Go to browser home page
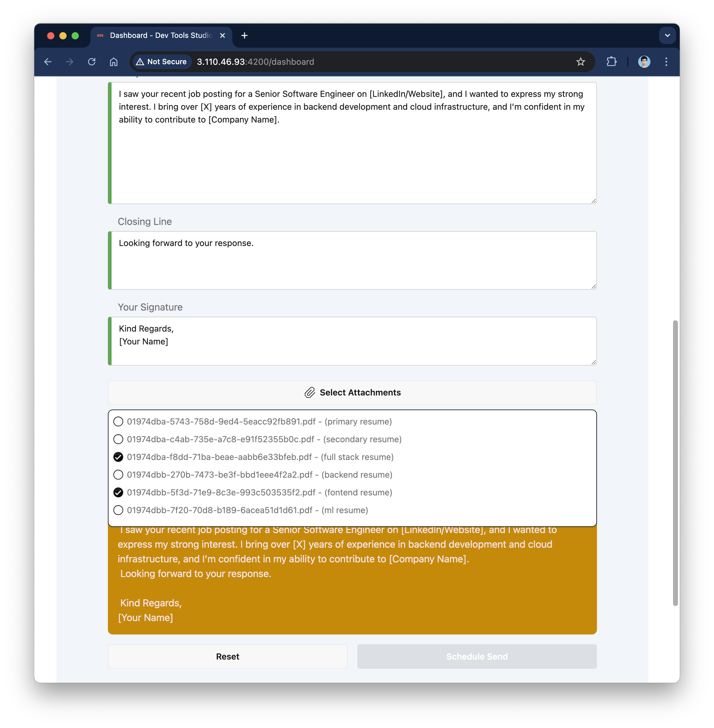This screenshot has height=728, width=714. [114, 62]
